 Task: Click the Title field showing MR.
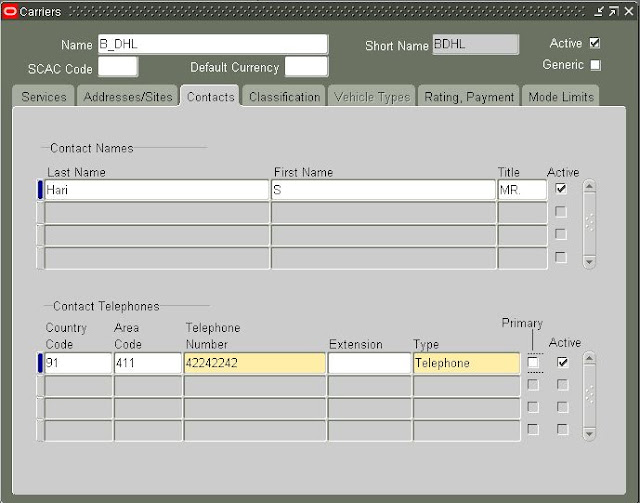click(522, 190)
